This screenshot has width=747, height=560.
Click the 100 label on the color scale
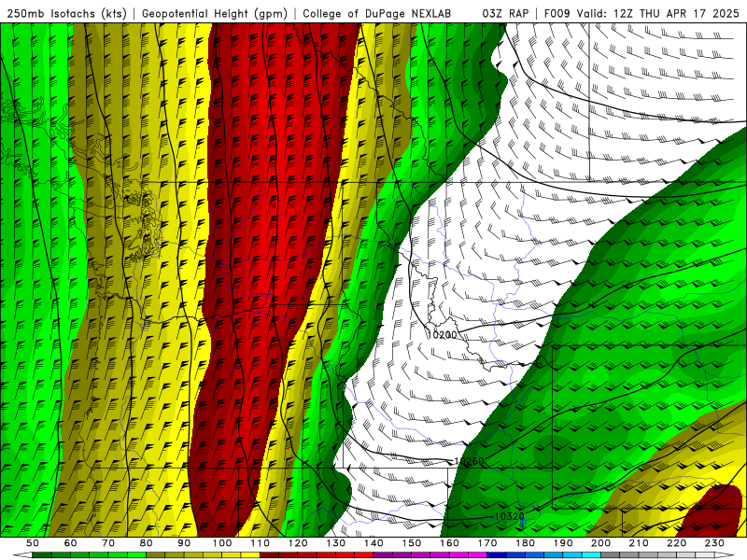tap(222, 543)
